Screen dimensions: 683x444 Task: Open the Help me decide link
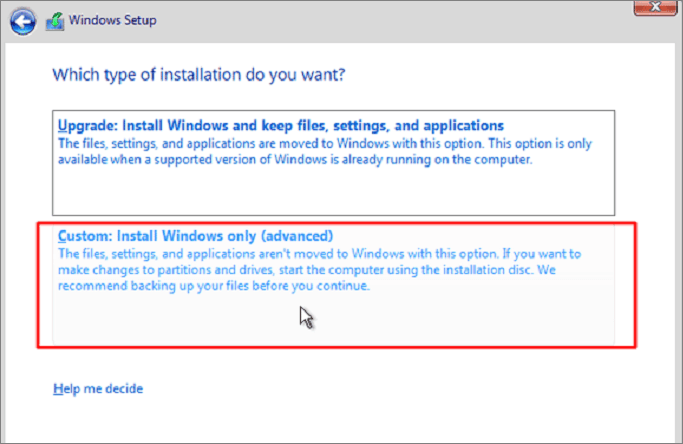pos(99,387)
